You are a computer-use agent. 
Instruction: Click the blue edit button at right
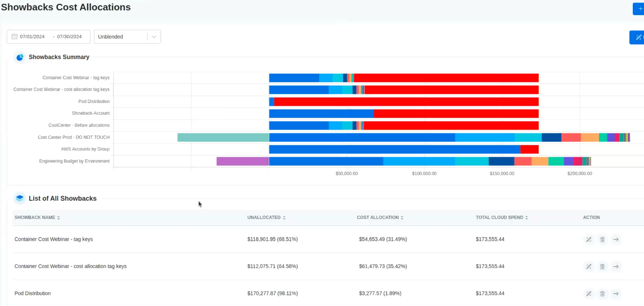point(637,37)
